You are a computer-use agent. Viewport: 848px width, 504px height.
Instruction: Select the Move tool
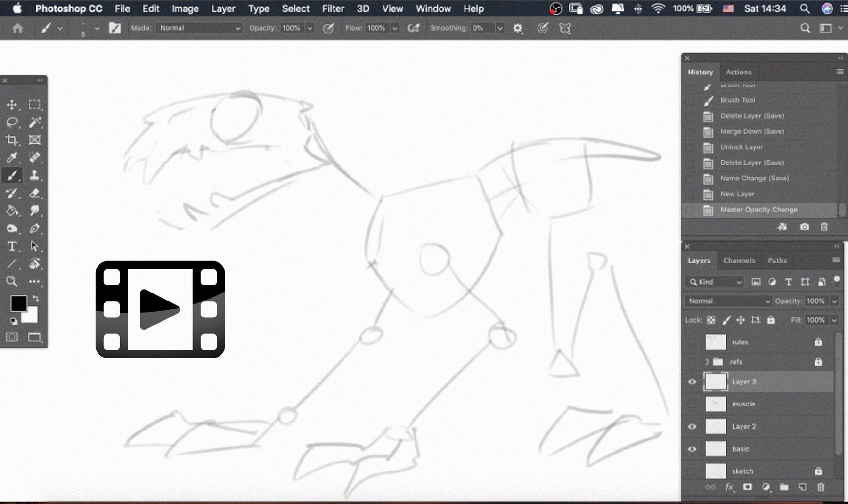pyautogui.click(x=12, y=105)
